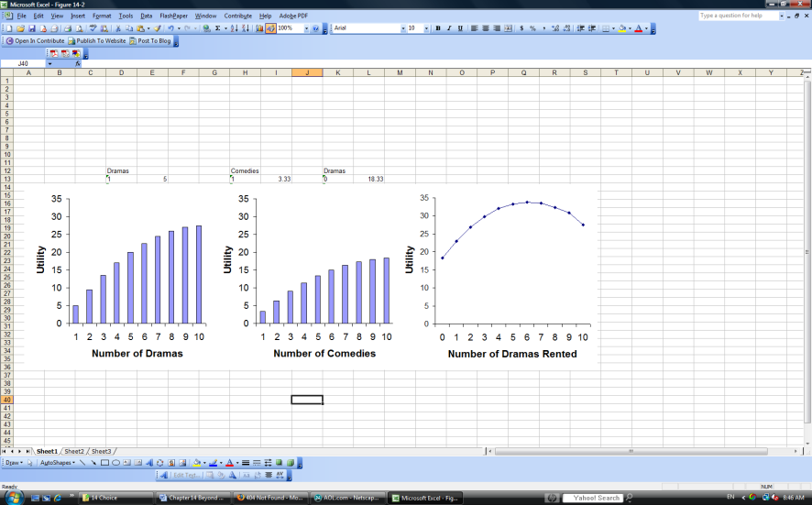Expand the Paste options arrow
812x505 pixels.
tap(148, 28)
